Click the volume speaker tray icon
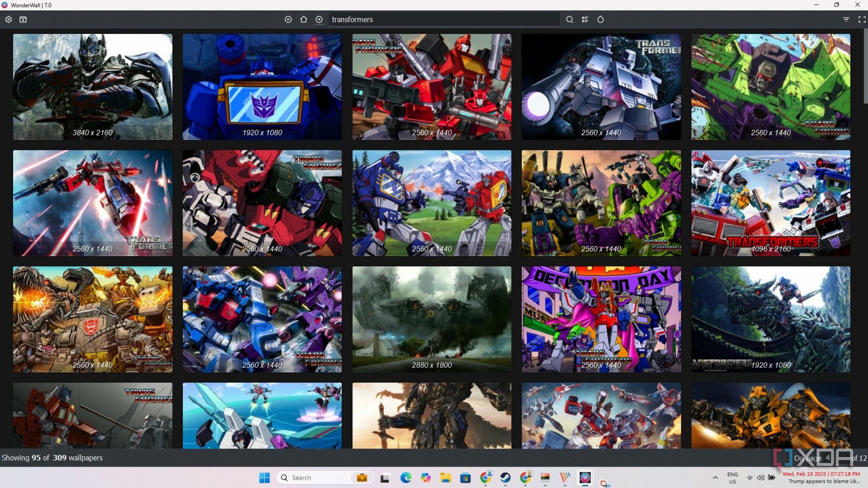Image resolution: width=868 pixels, height=488 pixels. (x=760, y=478)
